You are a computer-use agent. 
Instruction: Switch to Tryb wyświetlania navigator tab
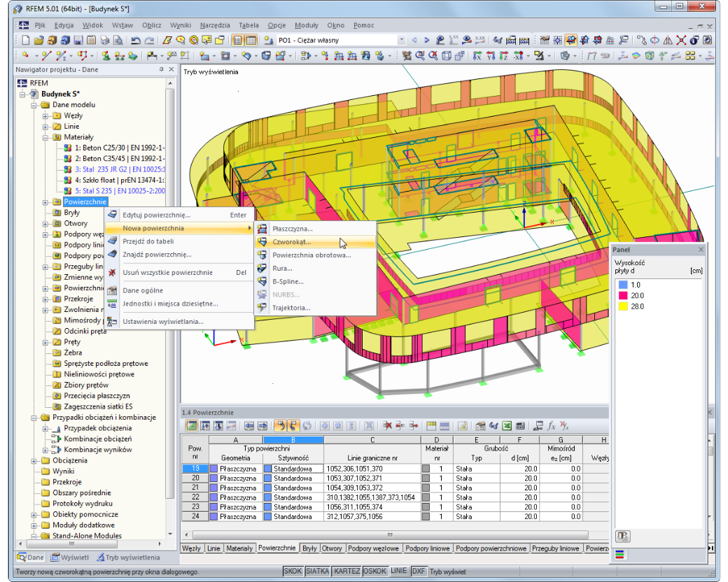[x=128, y=558]
